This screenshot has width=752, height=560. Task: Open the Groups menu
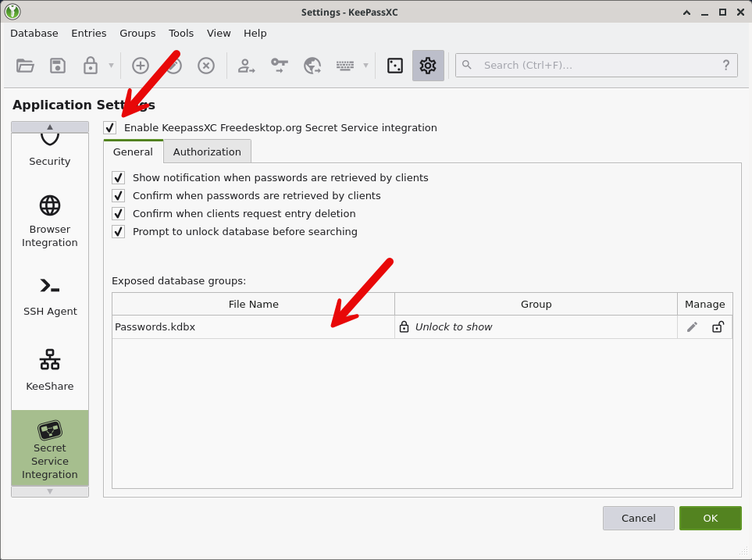tap(137, 33)
